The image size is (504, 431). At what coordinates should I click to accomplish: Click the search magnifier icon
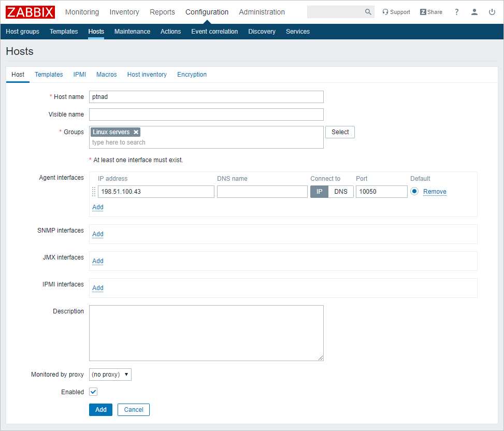click(x=368, y=11)
